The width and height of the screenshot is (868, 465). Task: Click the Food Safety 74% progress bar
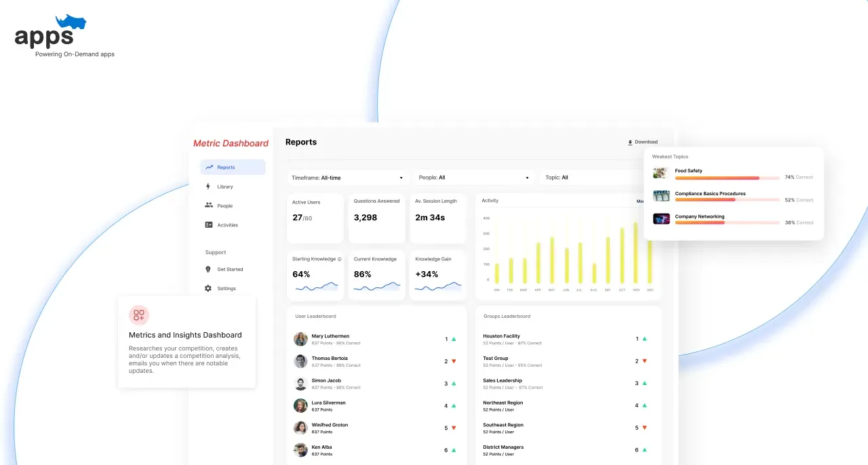(x=727, y=178)
